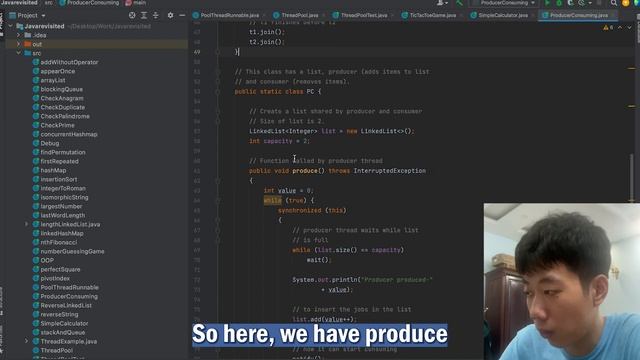Image resolution: width=640 pixels, height=360 pixels.
Task: Toggle fold marker on while (true) line
Action: (218, 200)
